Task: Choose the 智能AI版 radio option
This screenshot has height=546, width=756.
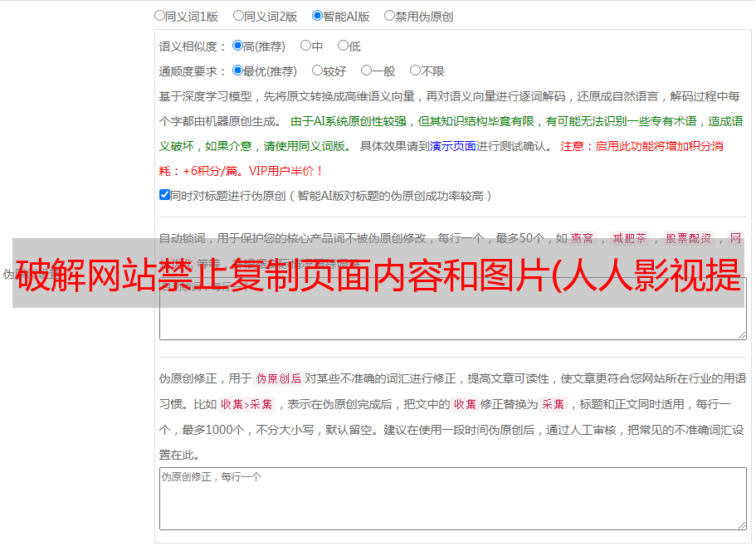Action: coord(317,16)
